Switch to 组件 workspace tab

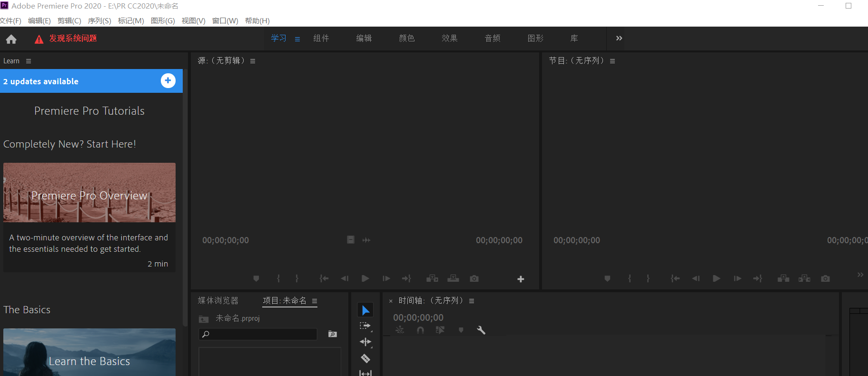click(x=321, y=38)
